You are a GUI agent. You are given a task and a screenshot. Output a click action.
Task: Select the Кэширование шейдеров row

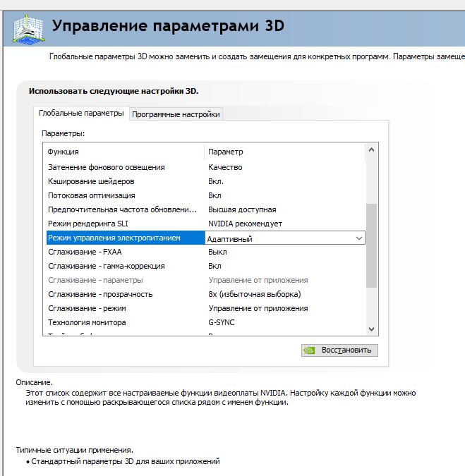tap(205, 181)
